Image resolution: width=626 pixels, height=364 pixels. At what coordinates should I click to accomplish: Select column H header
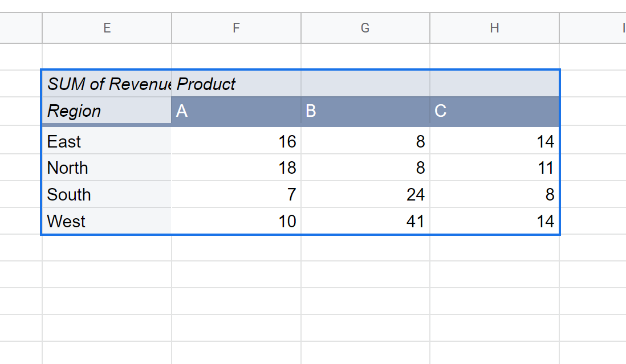click(495, 28)
